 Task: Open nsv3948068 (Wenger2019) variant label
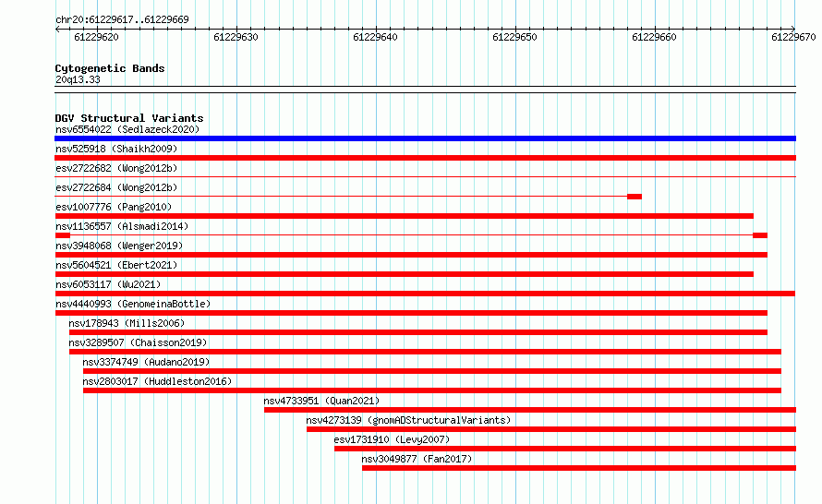(119, 246)
